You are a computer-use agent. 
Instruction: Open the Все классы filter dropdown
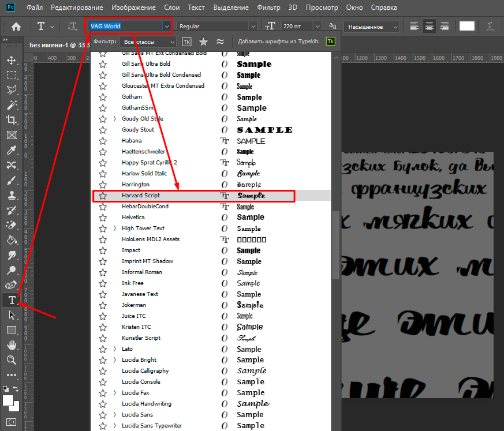[x=148, y=42]
